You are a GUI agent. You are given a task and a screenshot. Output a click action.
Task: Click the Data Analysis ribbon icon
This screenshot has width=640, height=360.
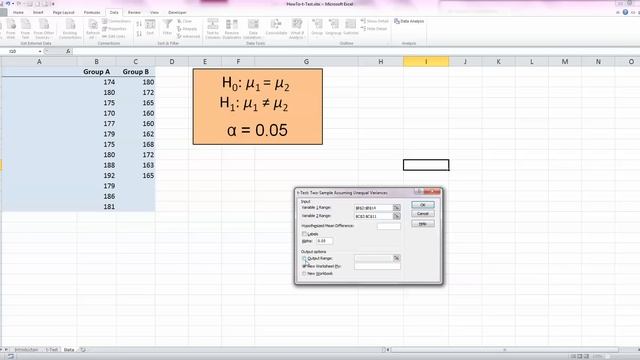409,21
